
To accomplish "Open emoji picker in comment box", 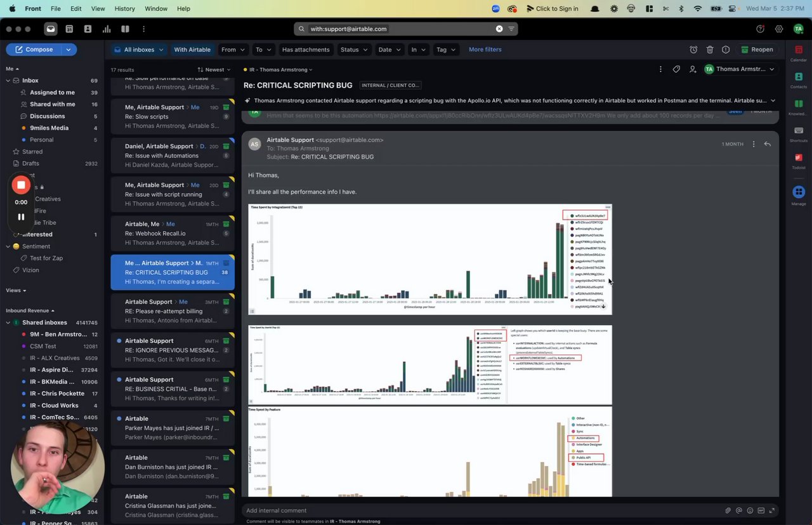I will (750, 510).
